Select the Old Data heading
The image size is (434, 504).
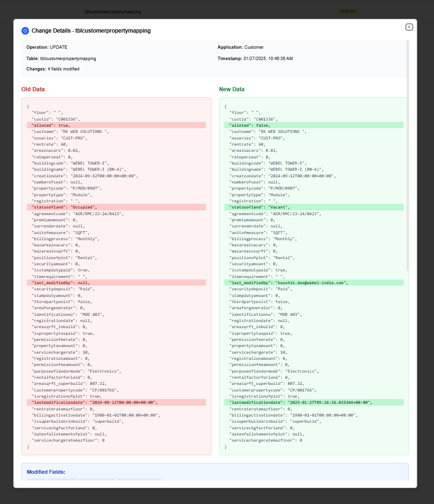(33, 89)
